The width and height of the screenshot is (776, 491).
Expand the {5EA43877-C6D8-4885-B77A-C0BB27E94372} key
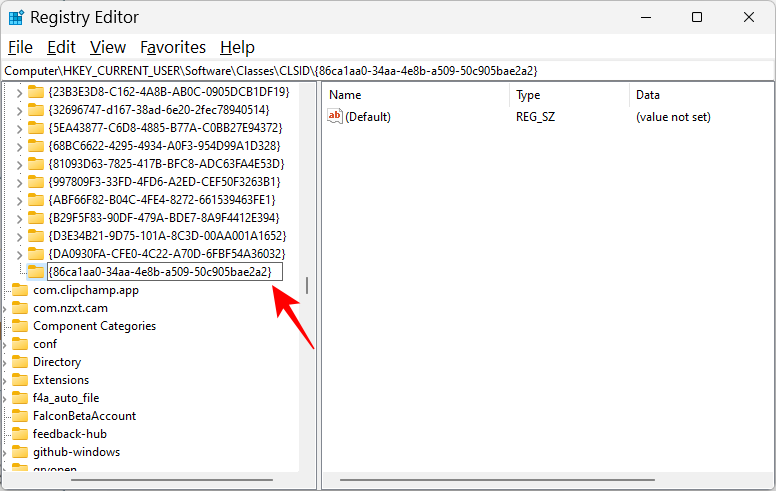(18, 128)
